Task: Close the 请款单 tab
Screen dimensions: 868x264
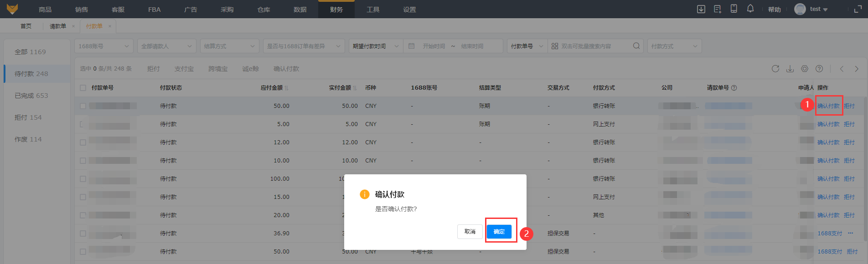Action: pyautogui.click(x=73, y=26)
